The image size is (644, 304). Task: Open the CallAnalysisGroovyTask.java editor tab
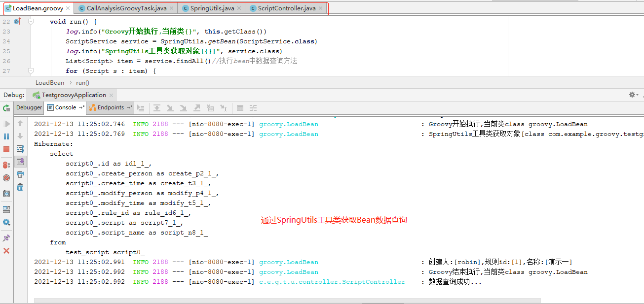click(125, 8)
